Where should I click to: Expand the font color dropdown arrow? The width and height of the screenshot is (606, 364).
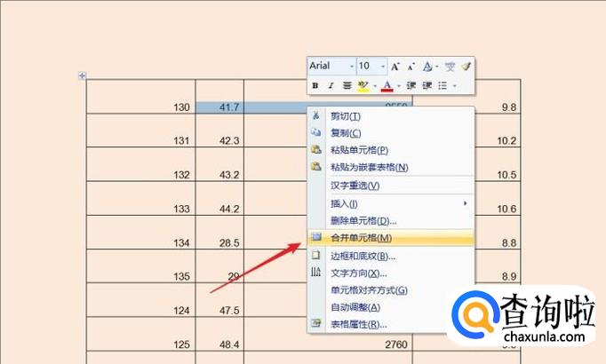(398, 86)
